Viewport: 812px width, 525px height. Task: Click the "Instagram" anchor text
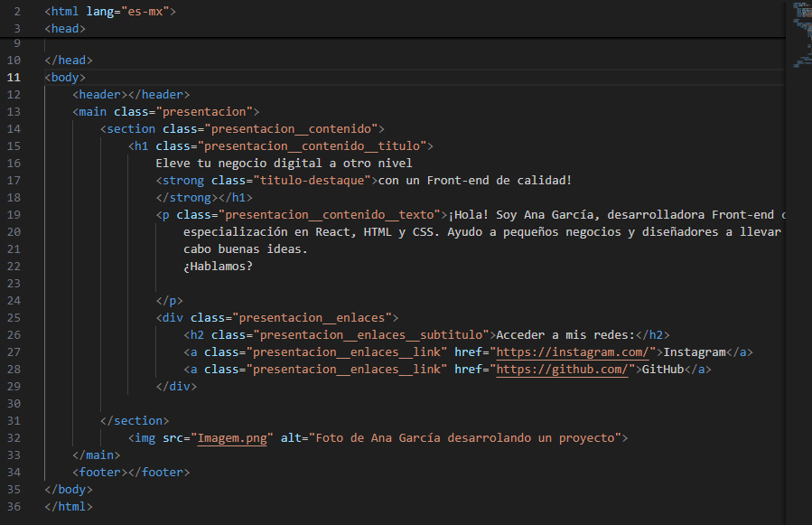pos(695,352)
